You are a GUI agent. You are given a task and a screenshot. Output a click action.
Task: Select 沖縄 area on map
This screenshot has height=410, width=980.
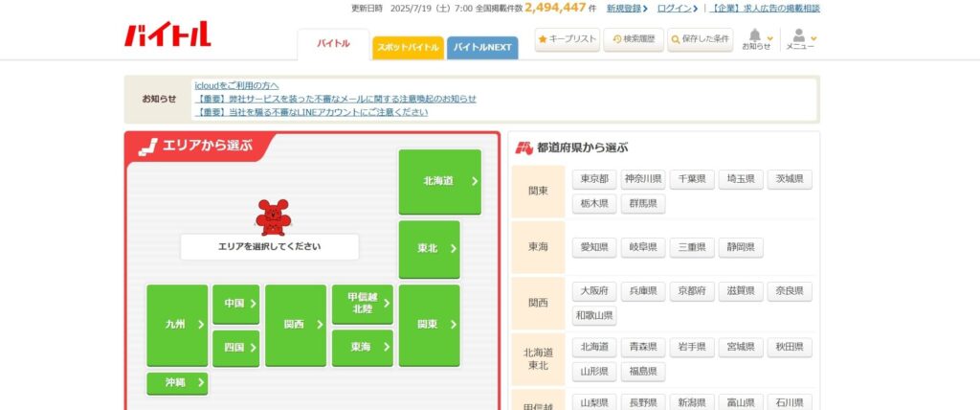(177, 383)
